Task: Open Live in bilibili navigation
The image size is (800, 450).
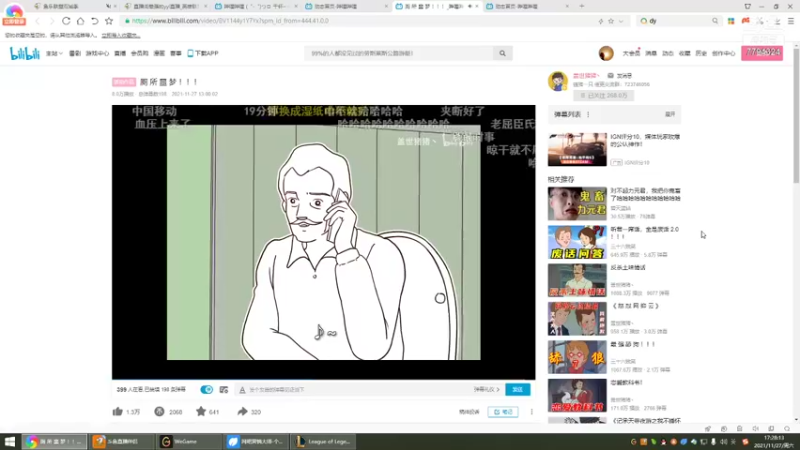Action: [120, 53]
